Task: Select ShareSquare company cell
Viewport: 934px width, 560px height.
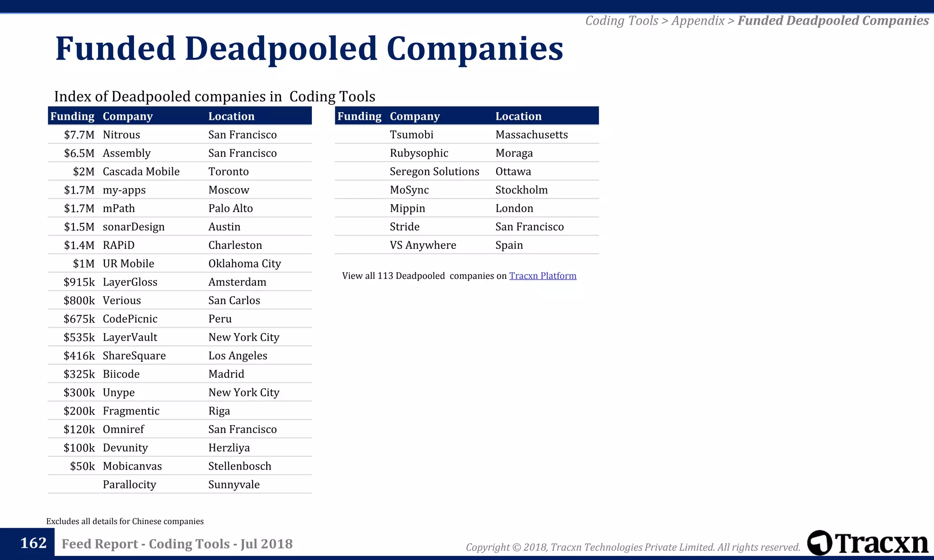Action: [135, 356]
